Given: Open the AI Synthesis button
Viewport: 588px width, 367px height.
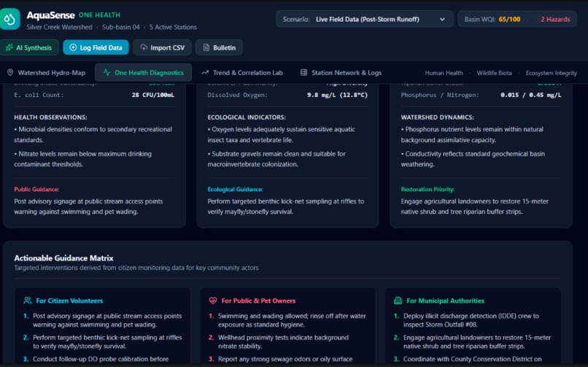Looking at the screenshot, I should [29, 47].
